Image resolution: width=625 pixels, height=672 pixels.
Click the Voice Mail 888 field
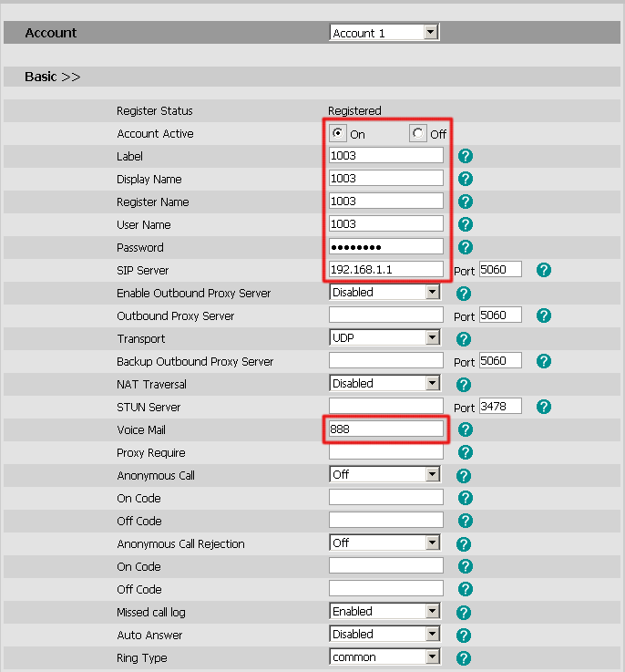coord(386,429)
